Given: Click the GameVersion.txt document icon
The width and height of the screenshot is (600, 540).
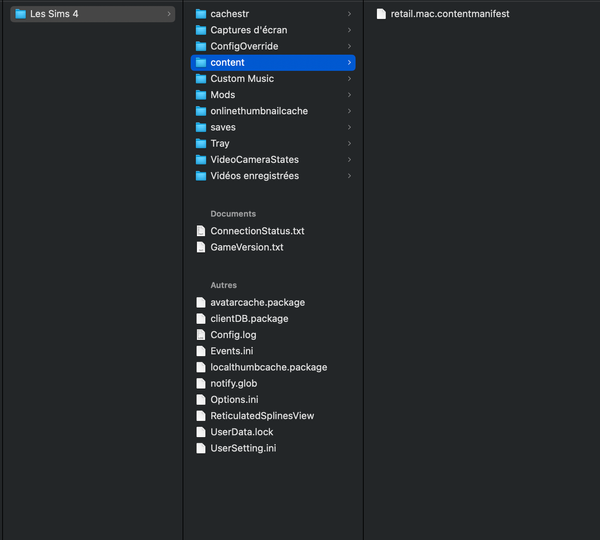Looking at the screenshot, I should (x=201, y=248).
